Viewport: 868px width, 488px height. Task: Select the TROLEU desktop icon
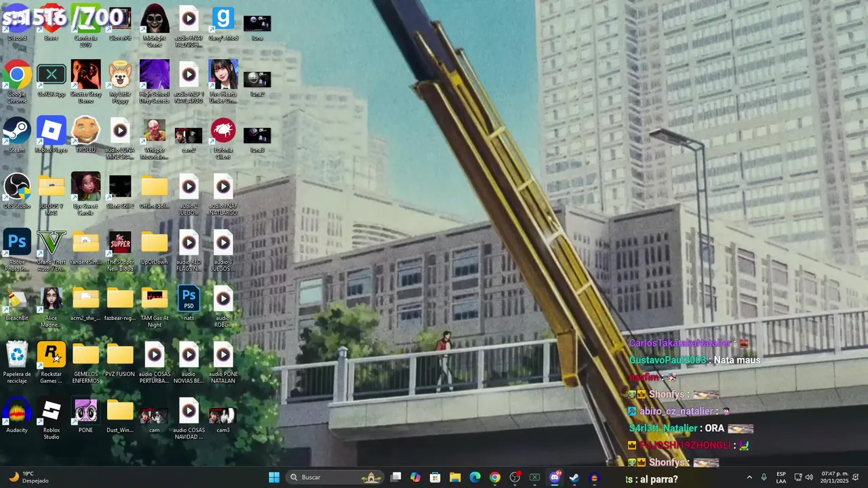85,135
